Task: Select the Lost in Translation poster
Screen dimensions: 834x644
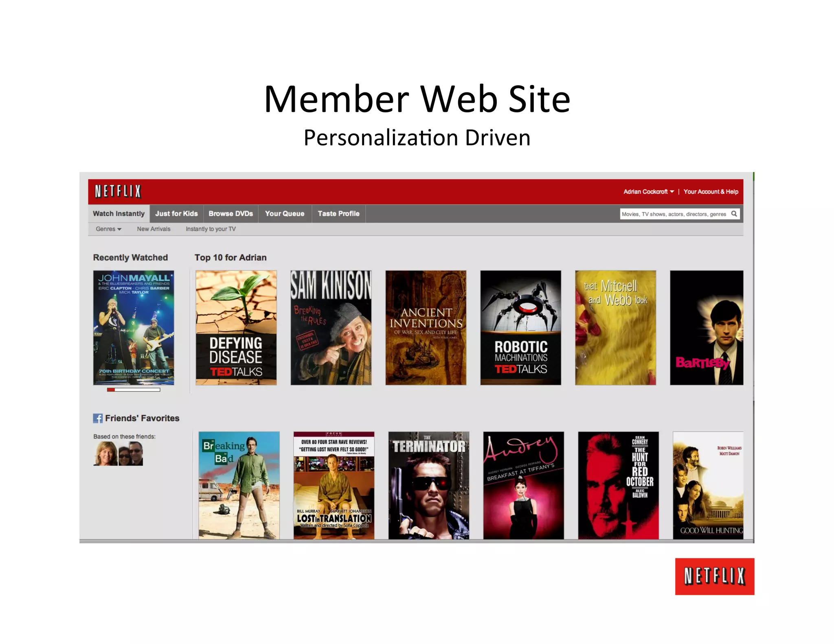Action: [334, 485]
